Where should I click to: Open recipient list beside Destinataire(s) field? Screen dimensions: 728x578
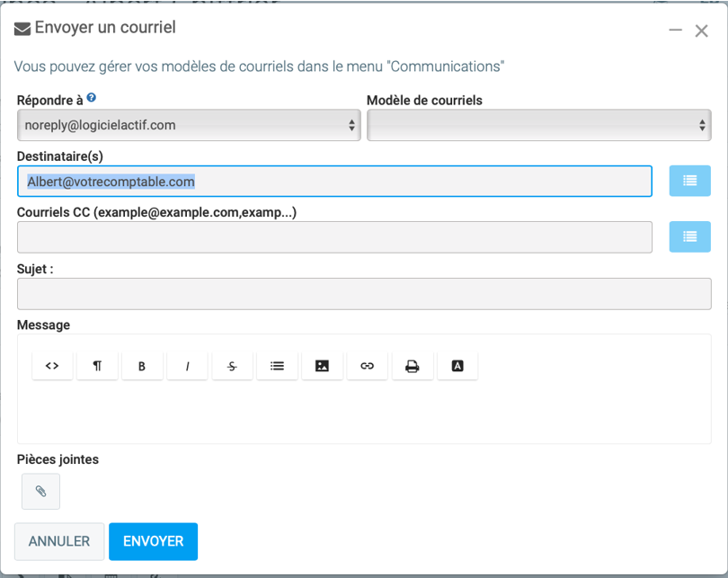tap(689, 181)
